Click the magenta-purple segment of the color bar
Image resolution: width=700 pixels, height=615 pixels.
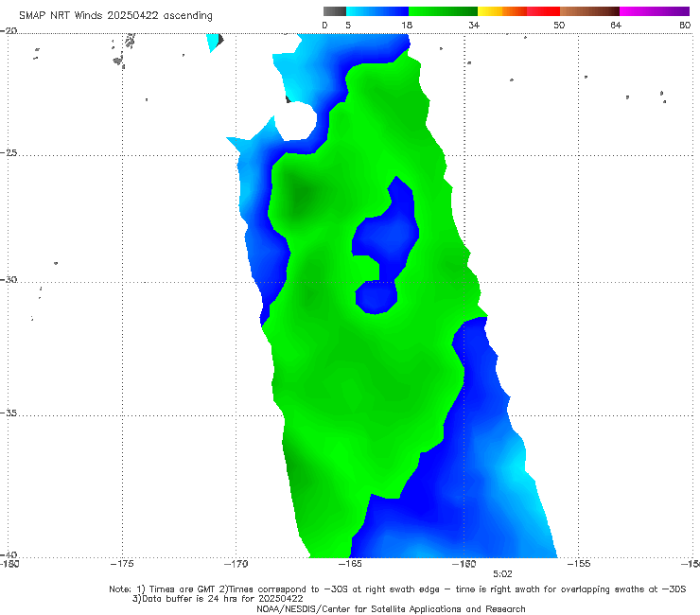pos(655,11)
